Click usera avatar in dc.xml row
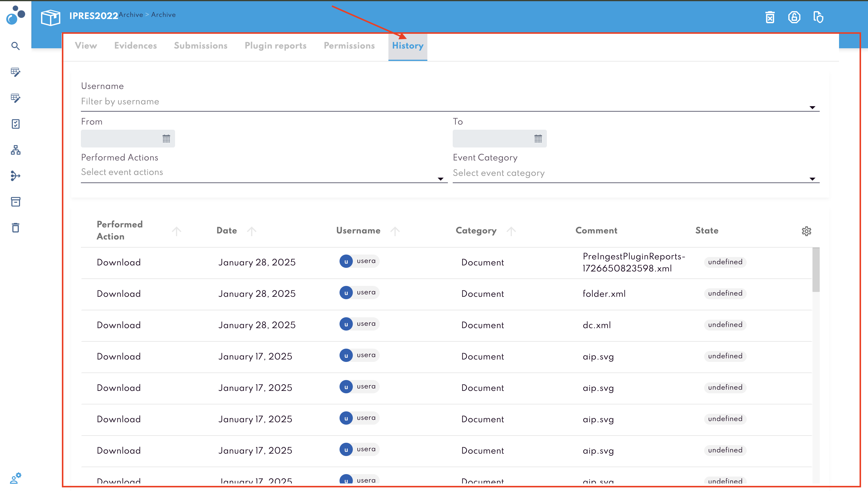The image size is (868, 491). tap(346, 324)
